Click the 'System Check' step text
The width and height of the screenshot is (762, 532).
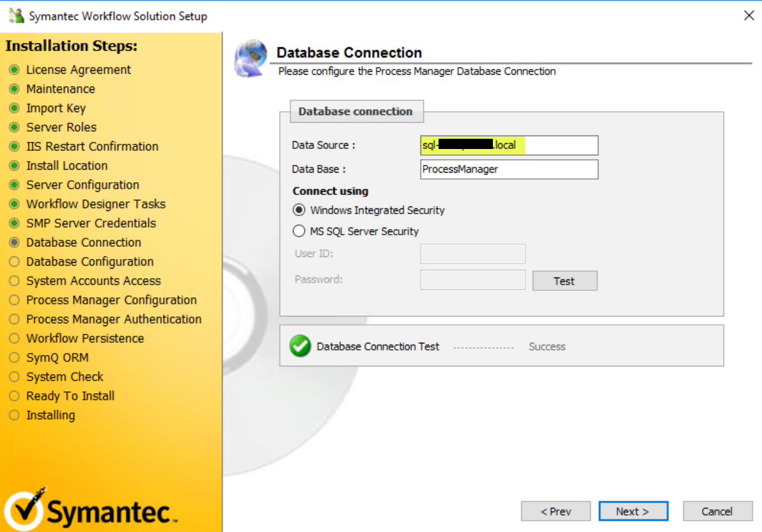[65, 377]
